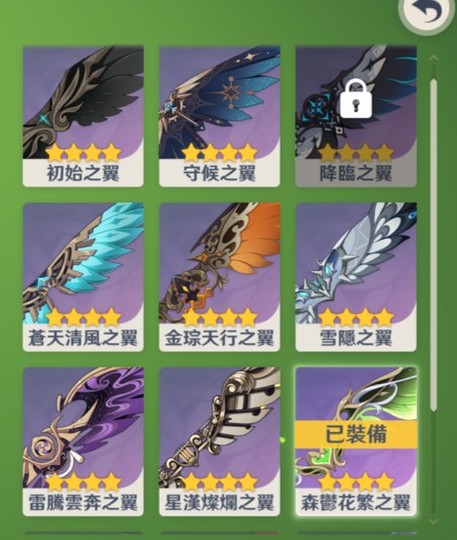Viewport: 457px width, 540px height.
Task: Click the 雷騰雲奔之翼 name label
Action: 83,503
